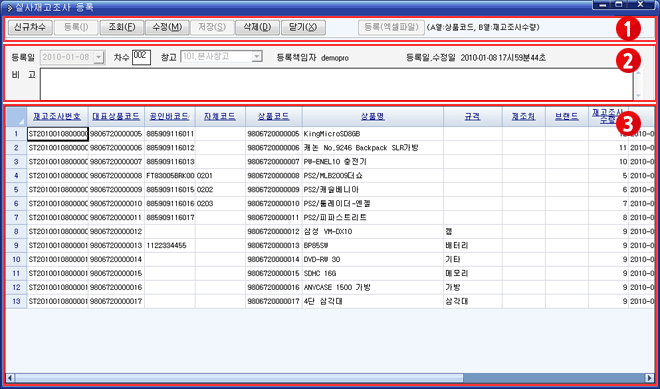Open the 등록일 date dropdown

tap(99, 57)
